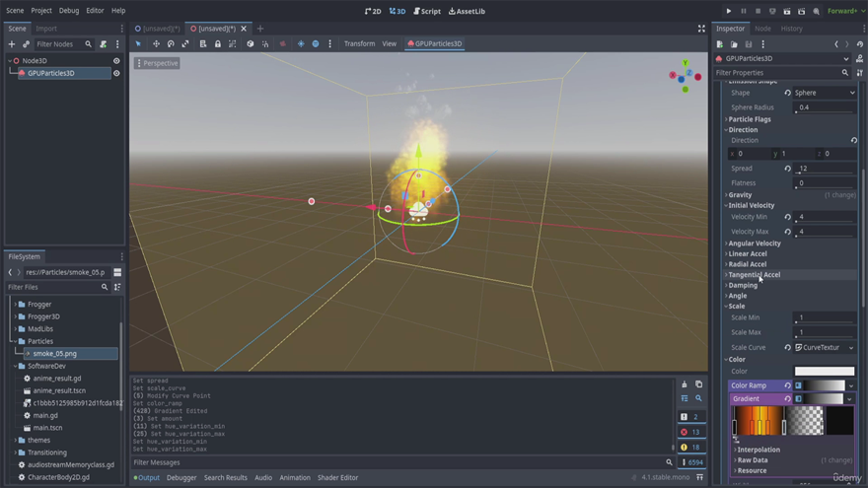Pause the running project
The image size is (868, 488).
coord(744,11)
